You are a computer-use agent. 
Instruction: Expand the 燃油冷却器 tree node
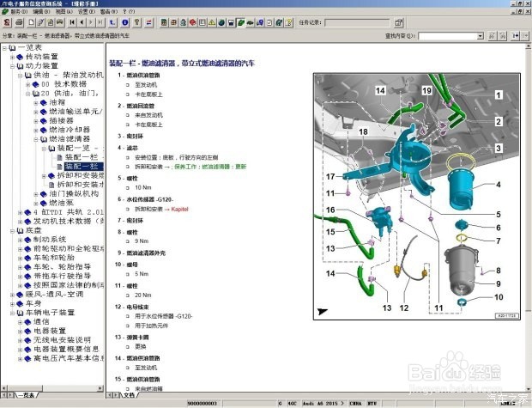point(36,130)
